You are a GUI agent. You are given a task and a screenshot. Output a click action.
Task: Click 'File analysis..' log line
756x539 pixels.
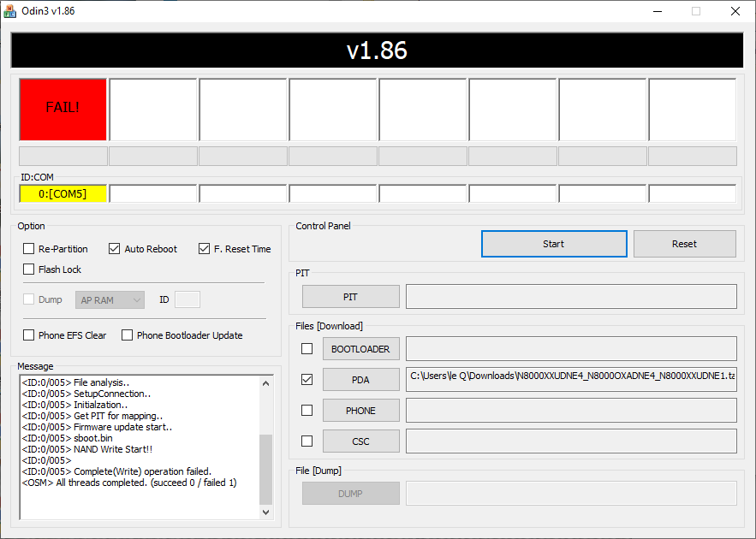tap(75, 382)
